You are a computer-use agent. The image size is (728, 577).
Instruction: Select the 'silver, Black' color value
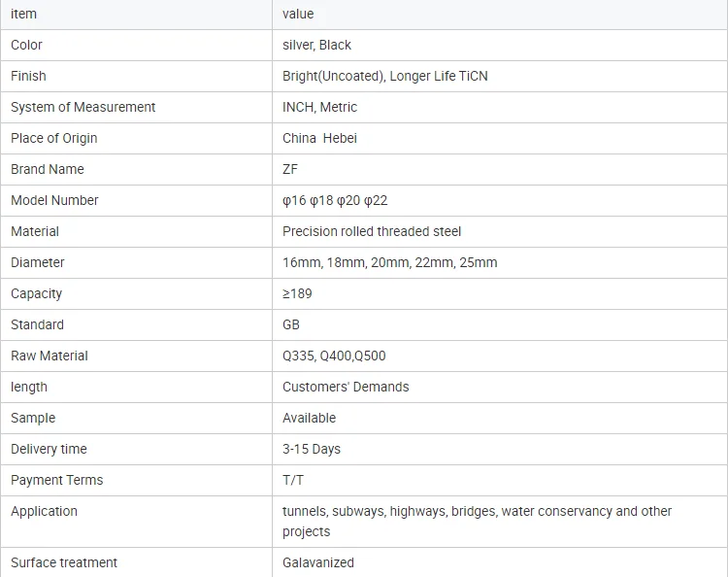pyautogui.click(x=316, y=45)
